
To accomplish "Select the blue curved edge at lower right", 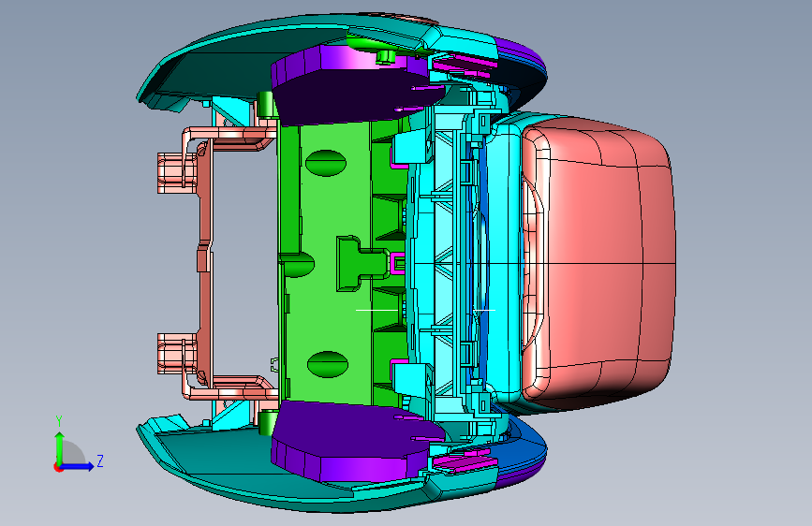I will [523, 447].
